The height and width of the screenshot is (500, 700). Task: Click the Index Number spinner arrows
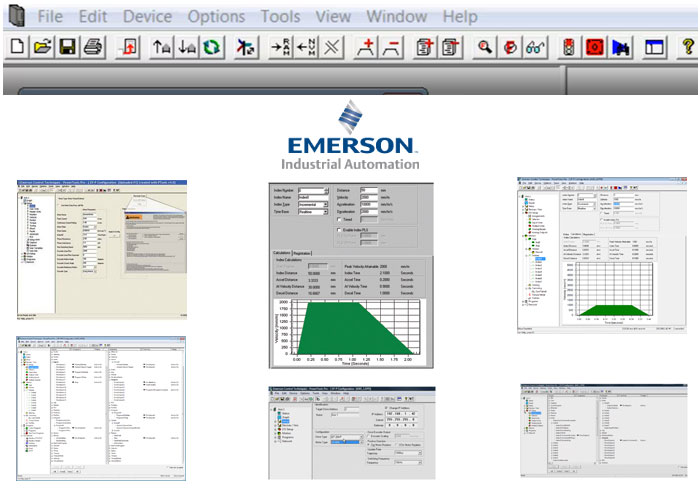(x=326, y=190)
